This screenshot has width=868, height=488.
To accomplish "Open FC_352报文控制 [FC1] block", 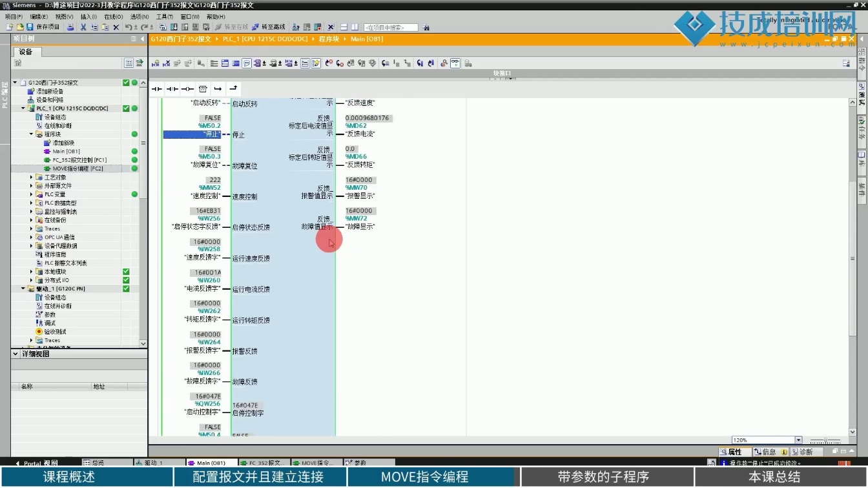I will [x=75, y=159].
